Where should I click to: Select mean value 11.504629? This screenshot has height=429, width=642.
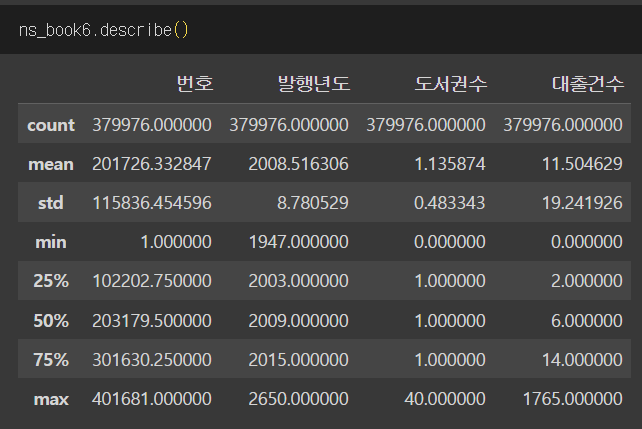[582, 164]
